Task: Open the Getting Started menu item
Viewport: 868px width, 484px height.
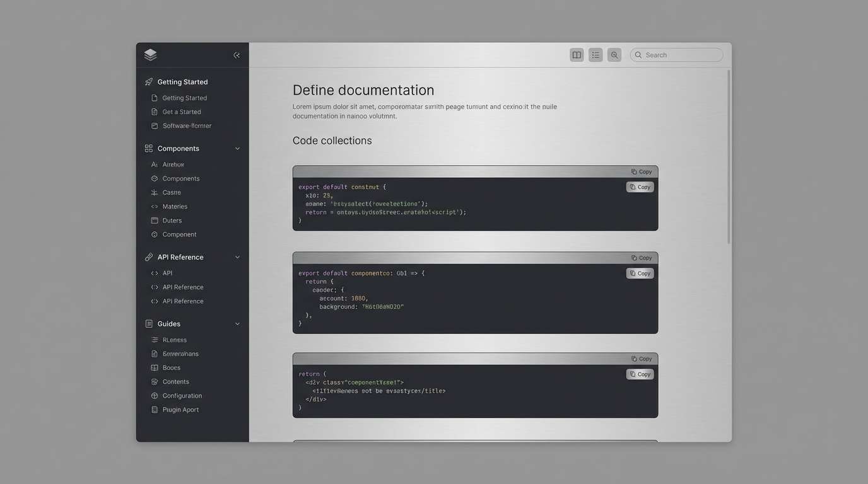Action: point(185,98)
